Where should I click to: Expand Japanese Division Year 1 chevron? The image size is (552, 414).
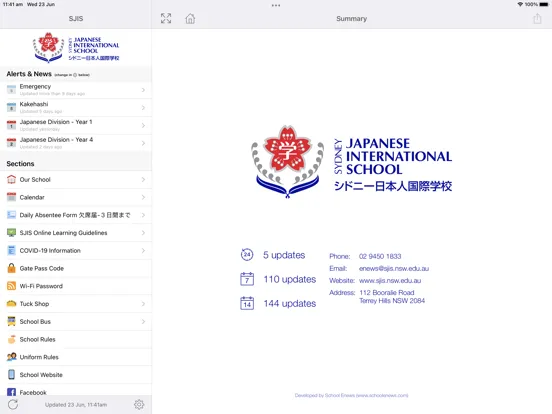tap(143, 125)
